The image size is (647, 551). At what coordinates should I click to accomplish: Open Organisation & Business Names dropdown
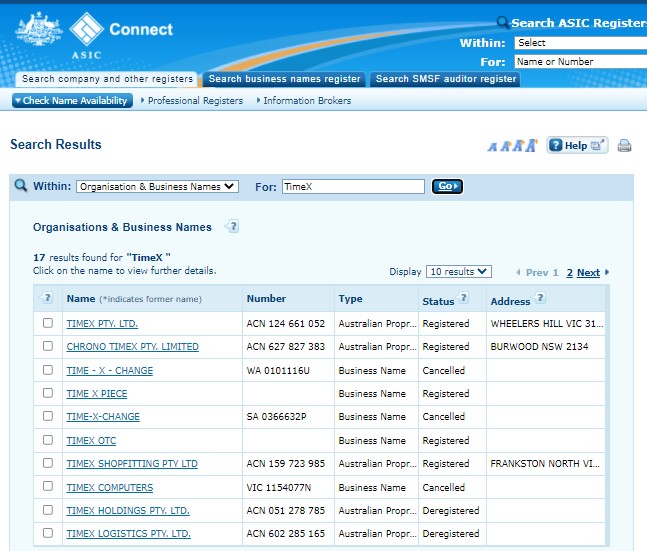tap(157, 187)
